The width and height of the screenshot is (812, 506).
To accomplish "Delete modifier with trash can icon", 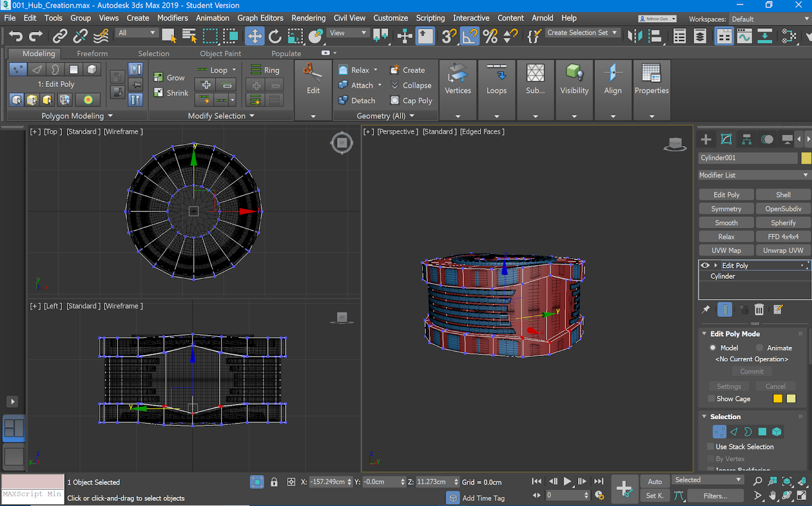I will coord(759,309).
